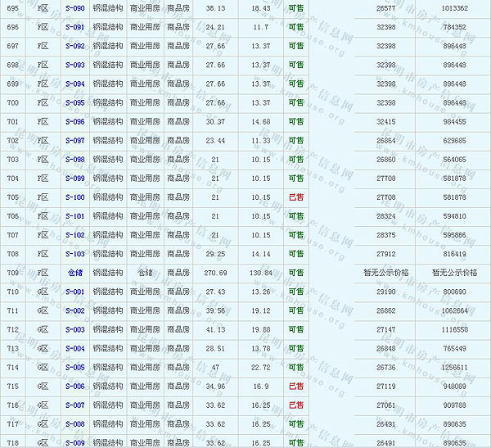Open the S-093 unit details link

tap(74, 65)
